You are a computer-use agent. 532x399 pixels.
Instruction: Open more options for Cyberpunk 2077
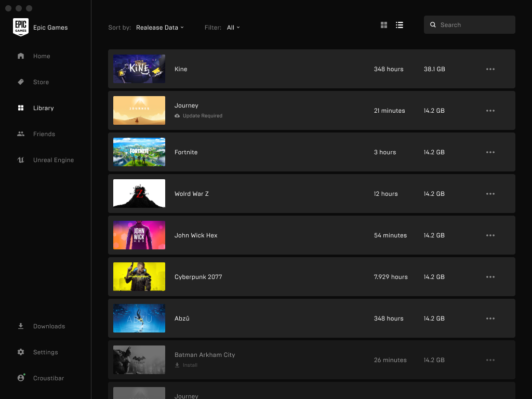point(490,277)
